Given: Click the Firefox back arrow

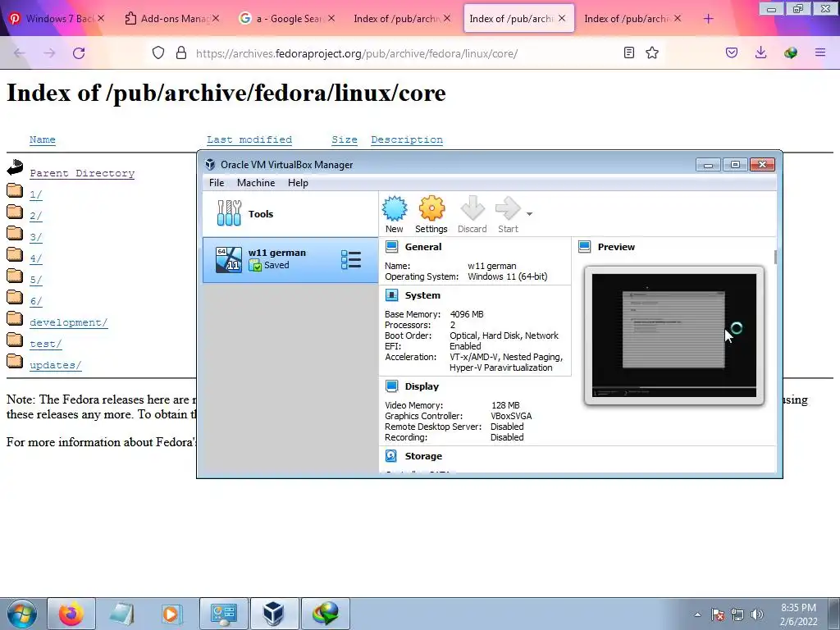Looking at the screenshot, I should [20, 53].
